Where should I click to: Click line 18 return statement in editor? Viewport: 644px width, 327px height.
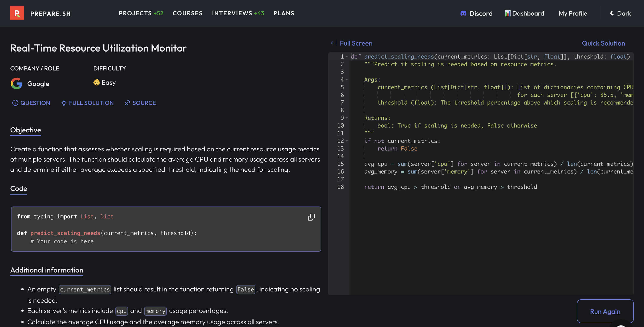point(450,187)
